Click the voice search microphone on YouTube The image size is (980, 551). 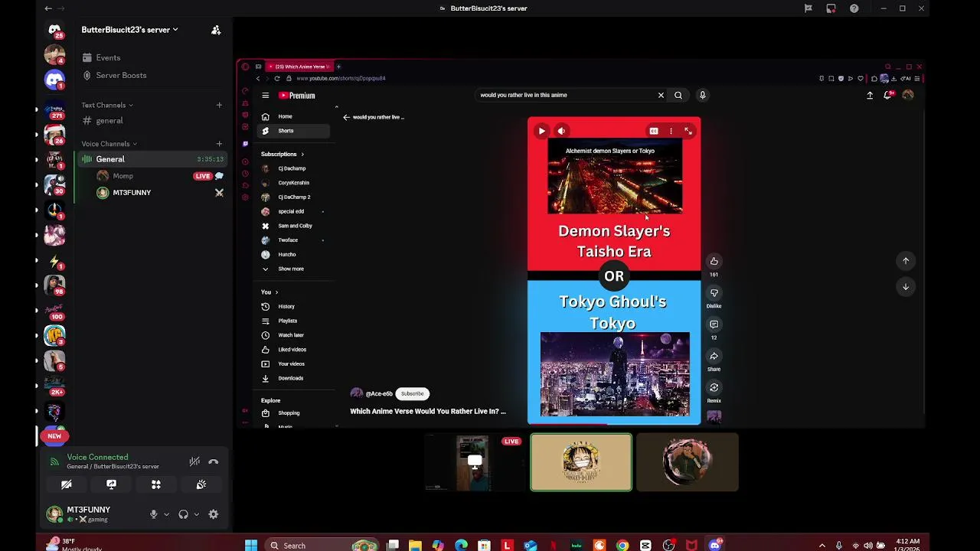point(702,95)
